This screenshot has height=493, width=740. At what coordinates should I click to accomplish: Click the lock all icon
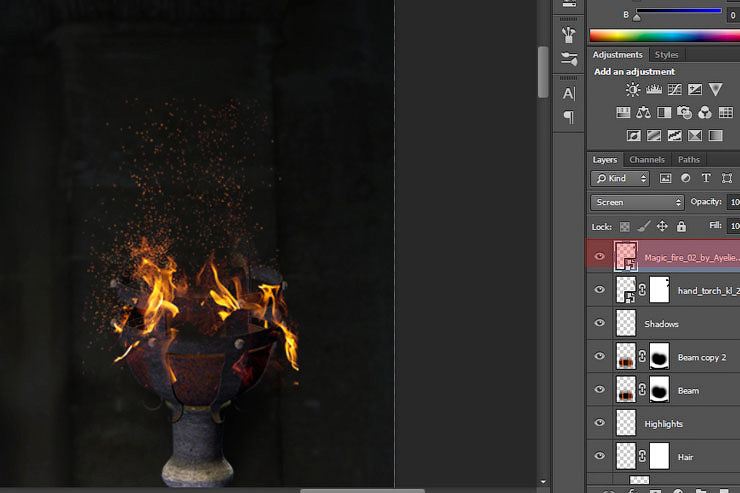pyautogui.click(x=681, y=227)
